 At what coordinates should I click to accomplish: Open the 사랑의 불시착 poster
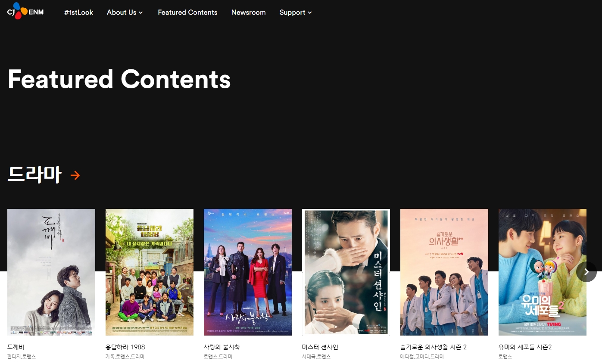(x=248, y=272)
